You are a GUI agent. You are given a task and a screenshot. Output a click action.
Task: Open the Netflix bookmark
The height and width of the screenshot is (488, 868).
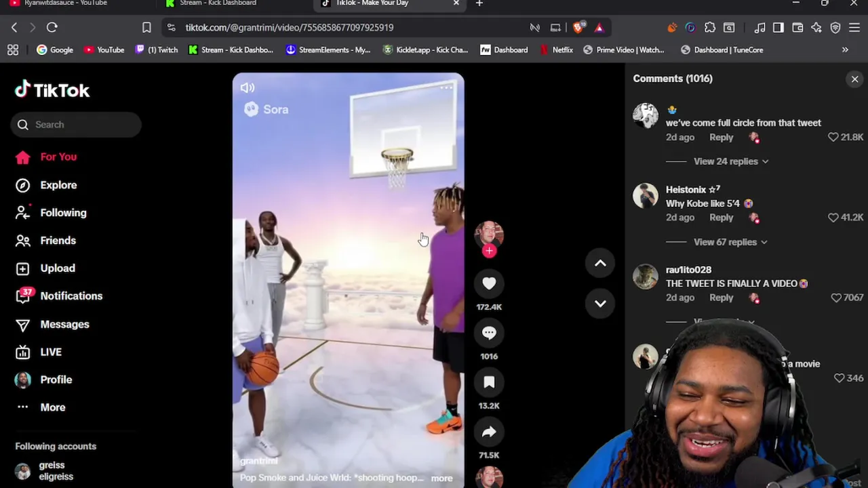coord(557,50)
